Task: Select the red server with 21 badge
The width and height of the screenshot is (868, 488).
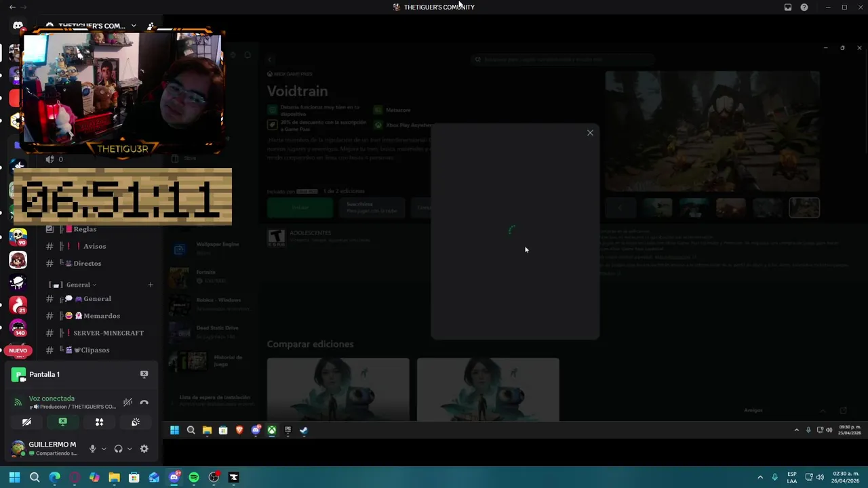Action: (18, 306)
